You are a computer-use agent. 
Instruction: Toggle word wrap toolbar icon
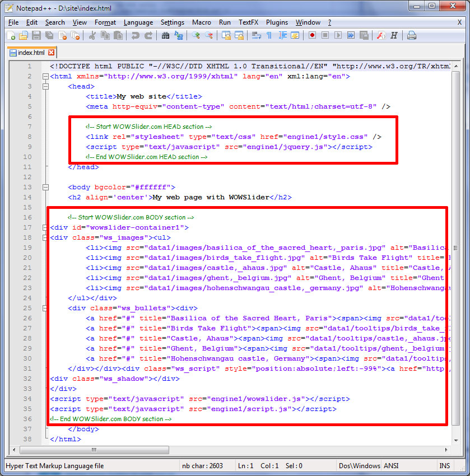coord(256,35)
